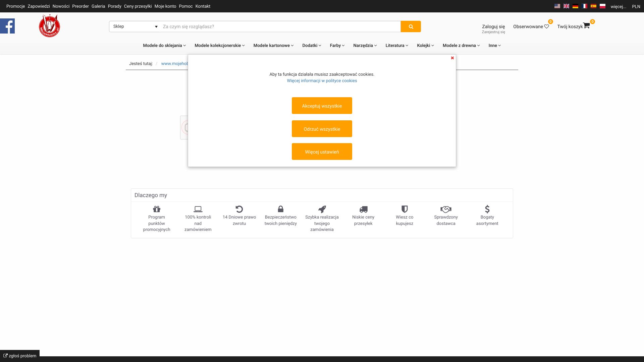The width and height of the screenshot is (644, 362).
Task: Select the German flag language
Action: (575, 6)
